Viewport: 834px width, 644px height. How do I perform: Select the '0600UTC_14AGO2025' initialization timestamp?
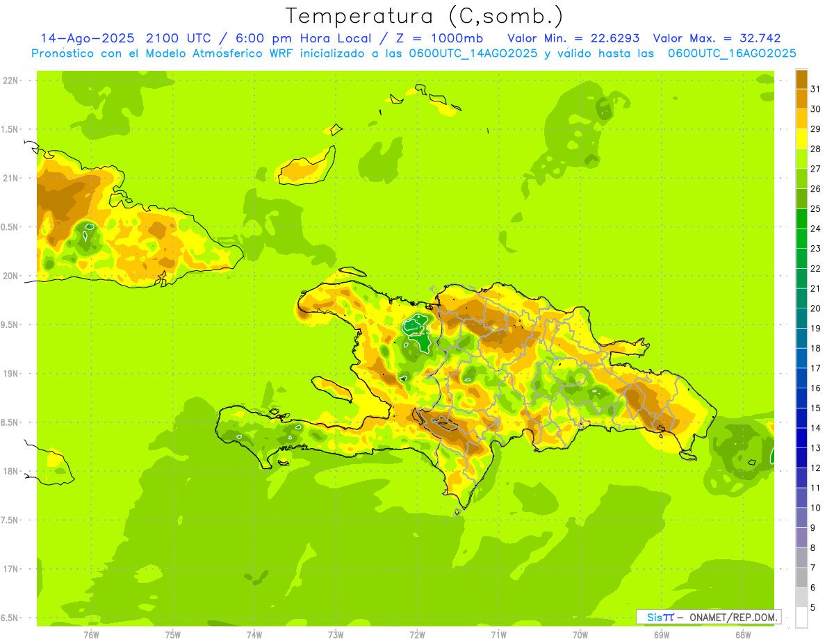tap(473, 53)
